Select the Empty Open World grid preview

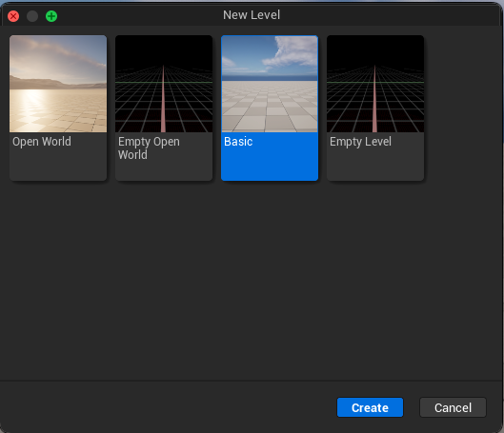pyautogui.click(x=164, y=84)
